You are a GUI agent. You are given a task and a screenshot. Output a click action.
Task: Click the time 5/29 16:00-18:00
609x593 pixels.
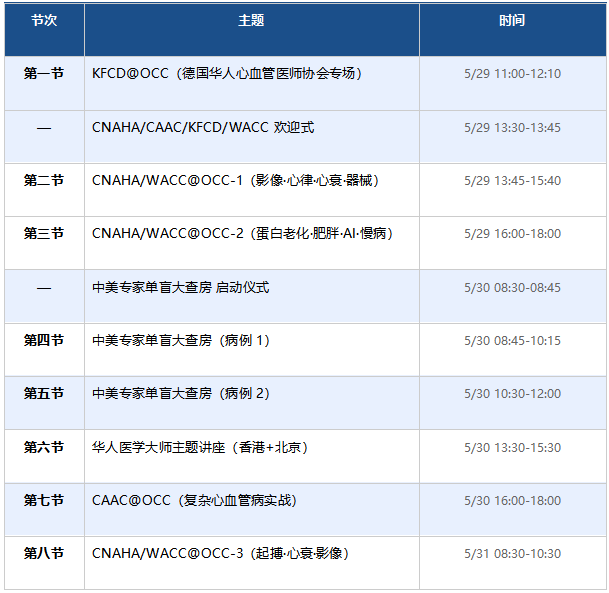pyautogui.click(x=512, y=233)
